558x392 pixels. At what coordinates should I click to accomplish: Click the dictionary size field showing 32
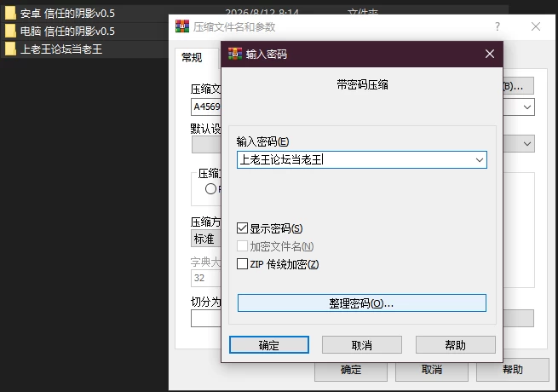[206, 278]
